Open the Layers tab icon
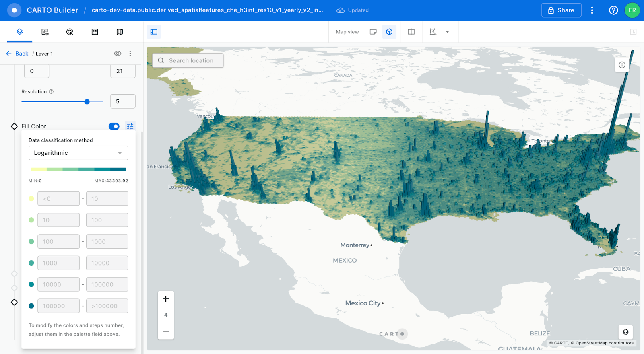Viewport: 644px width, 354px height. tap(19, 32)
